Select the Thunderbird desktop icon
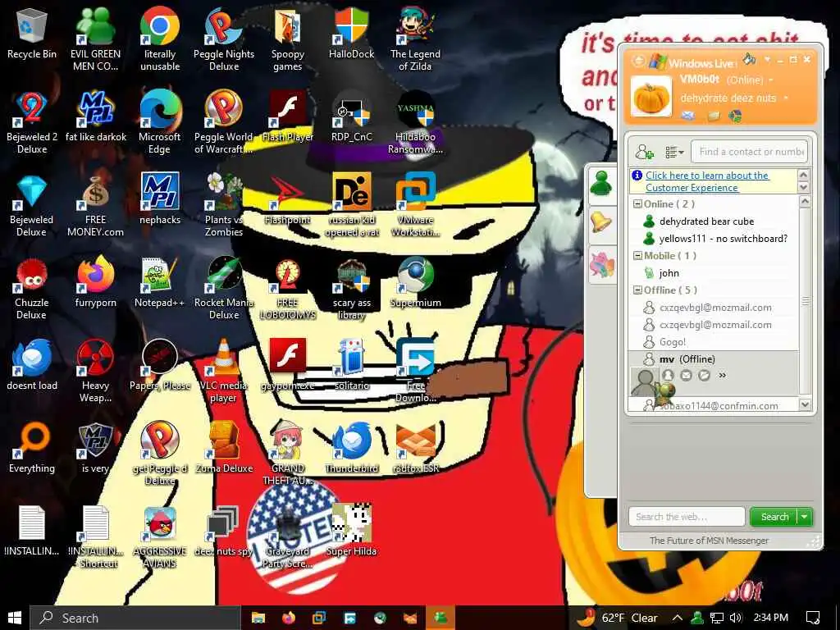The height and width of the screenshot is (630, 840). pos(351,448)
